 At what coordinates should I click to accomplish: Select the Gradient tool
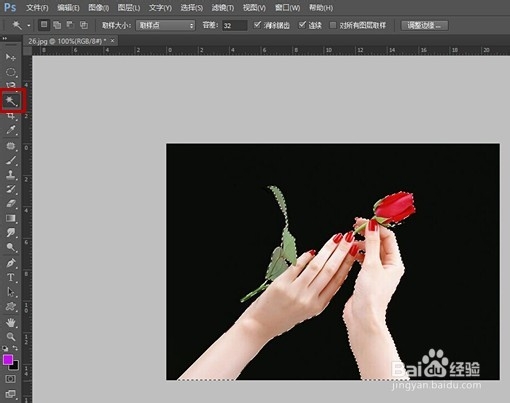pyautogui.click(x=11, y=218)
